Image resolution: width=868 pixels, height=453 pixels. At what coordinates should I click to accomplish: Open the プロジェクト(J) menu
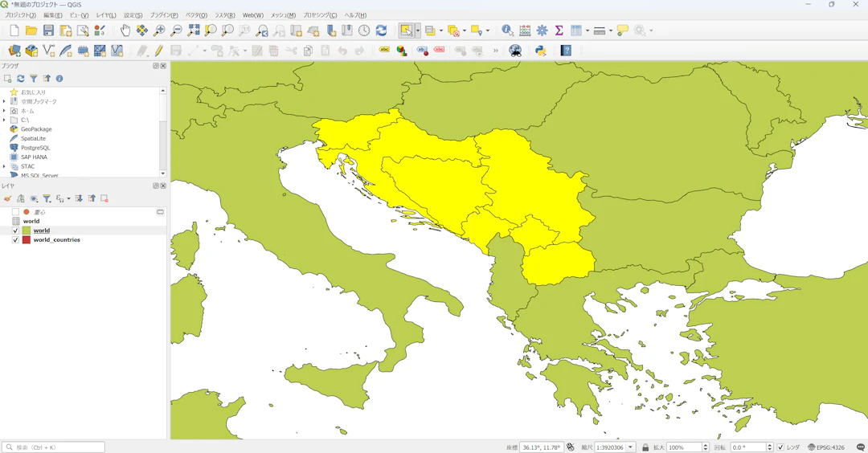click(20, 15)
